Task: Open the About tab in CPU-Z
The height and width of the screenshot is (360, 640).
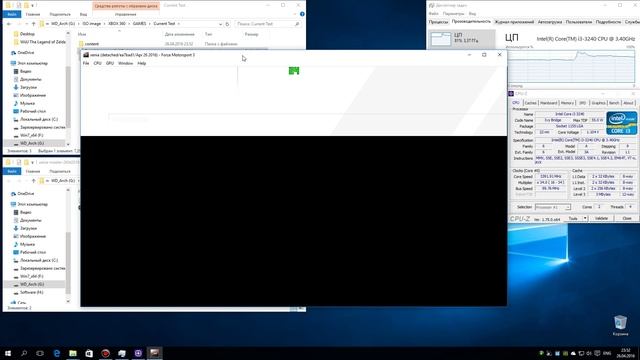Action: tap(628, 103)
